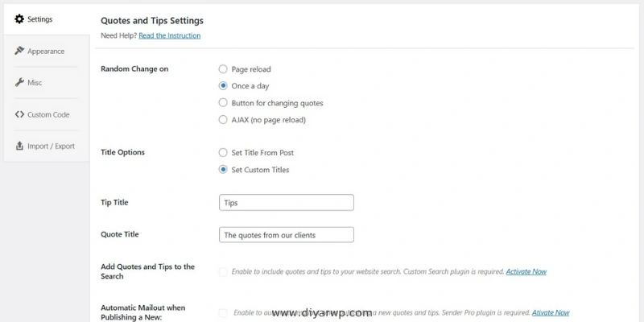
Task: Choose Set Title From Post
Action: point(223,152)
